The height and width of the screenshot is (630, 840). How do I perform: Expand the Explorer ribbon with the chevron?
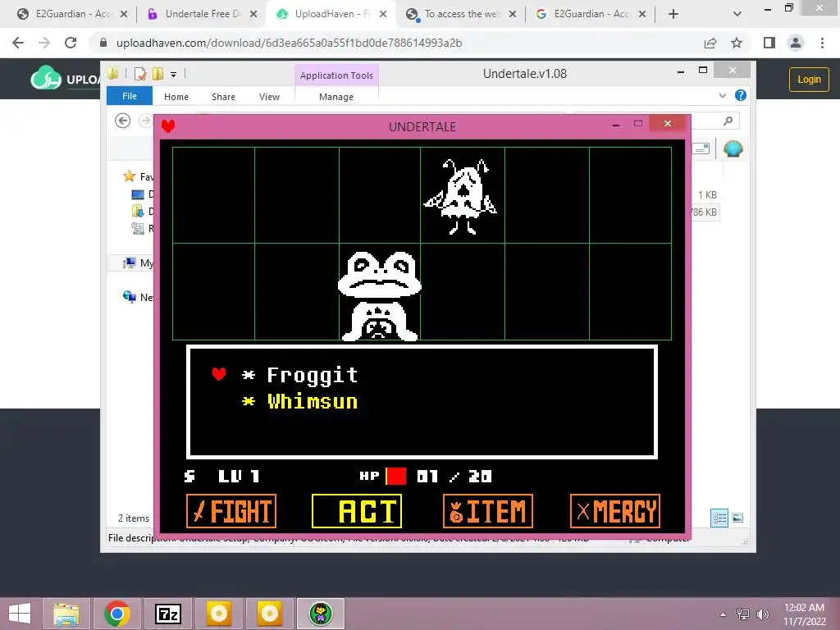click(722, 95)
